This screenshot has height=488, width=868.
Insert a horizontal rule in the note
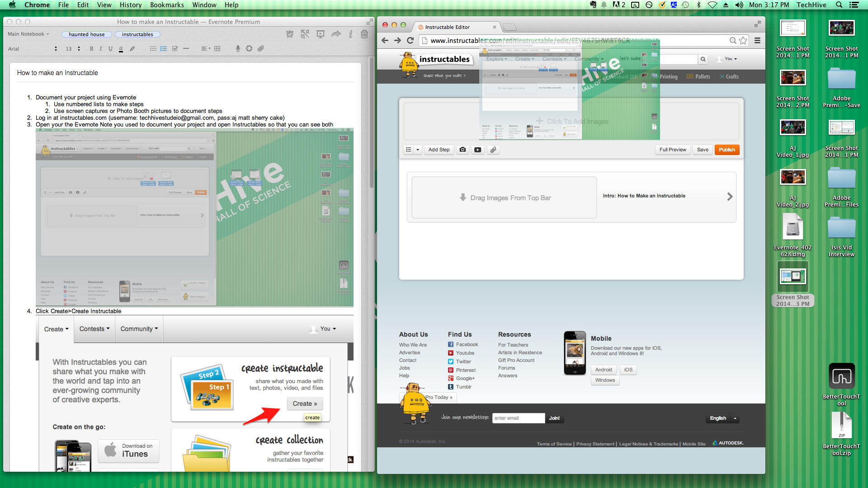coord(186,48)
